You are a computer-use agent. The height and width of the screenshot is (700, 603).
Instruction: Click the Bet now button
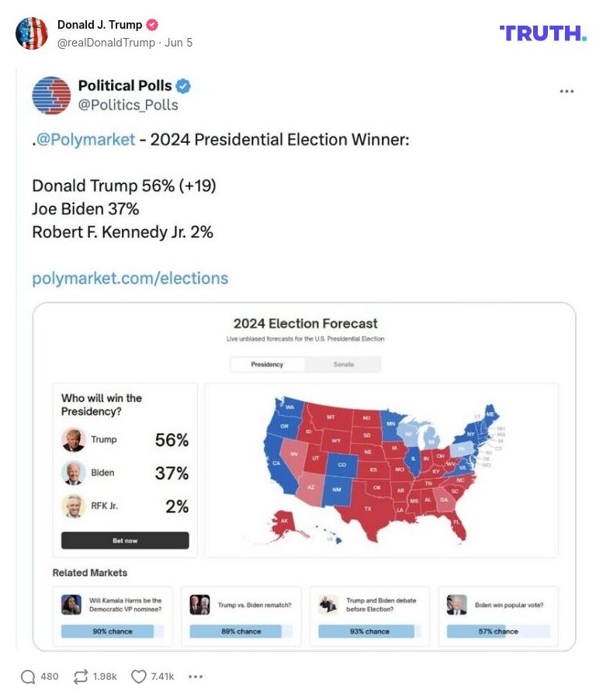(124, 541)
